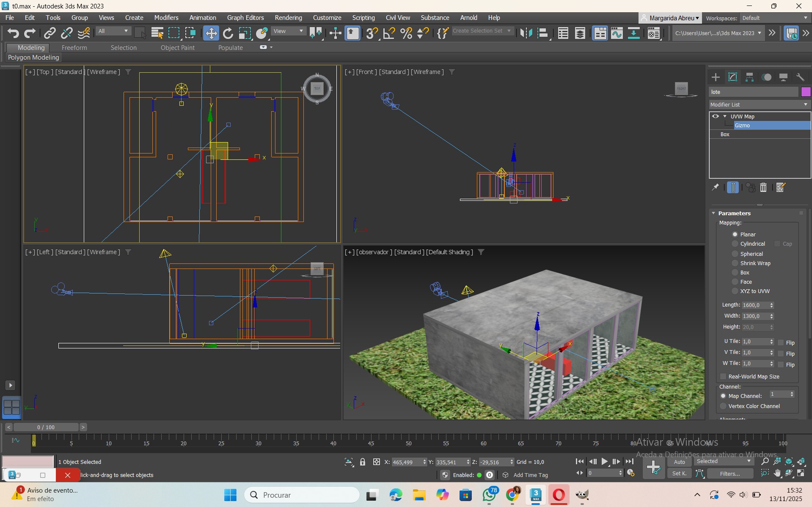Activate the Select and Rotate tool

228,33
